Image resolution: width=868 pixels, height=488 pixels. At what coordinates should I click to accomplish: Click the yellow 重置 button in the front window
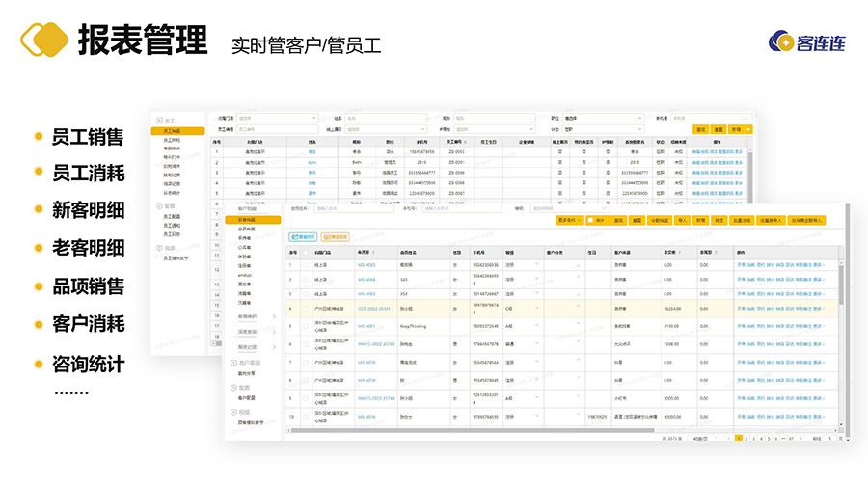coord(637,220)
